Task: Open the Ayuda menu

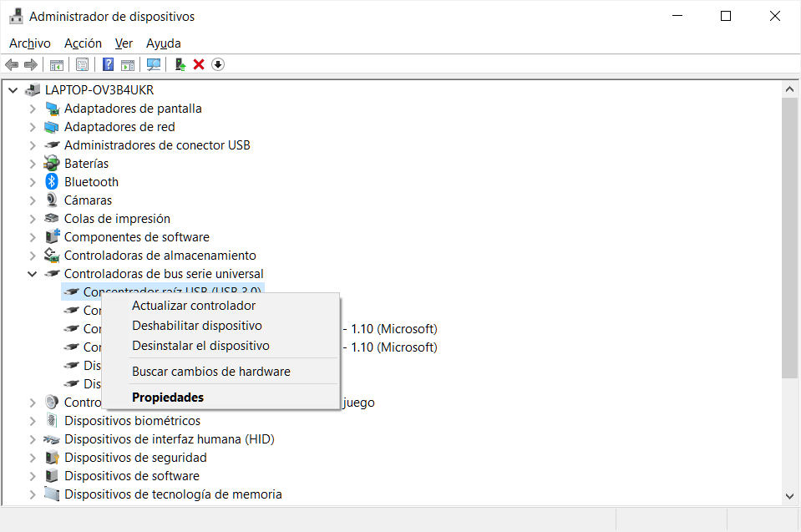Action: [x=164, y=43]
